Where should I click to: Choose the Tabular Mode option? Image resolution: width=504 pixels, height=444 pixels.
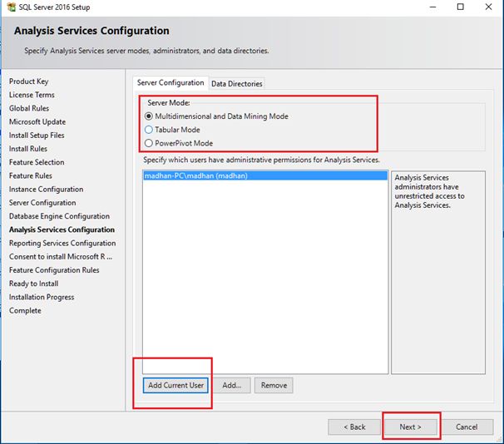(x=149, y=130)
